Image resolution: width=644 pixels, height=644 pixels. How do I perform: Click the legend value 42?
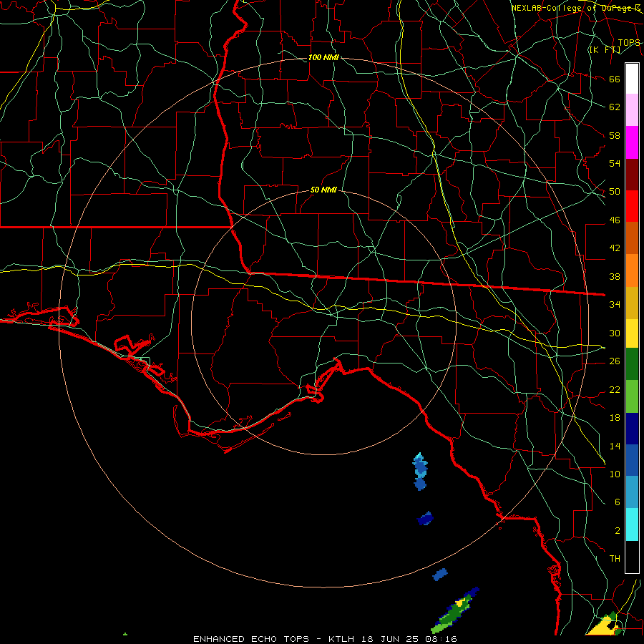615,248
